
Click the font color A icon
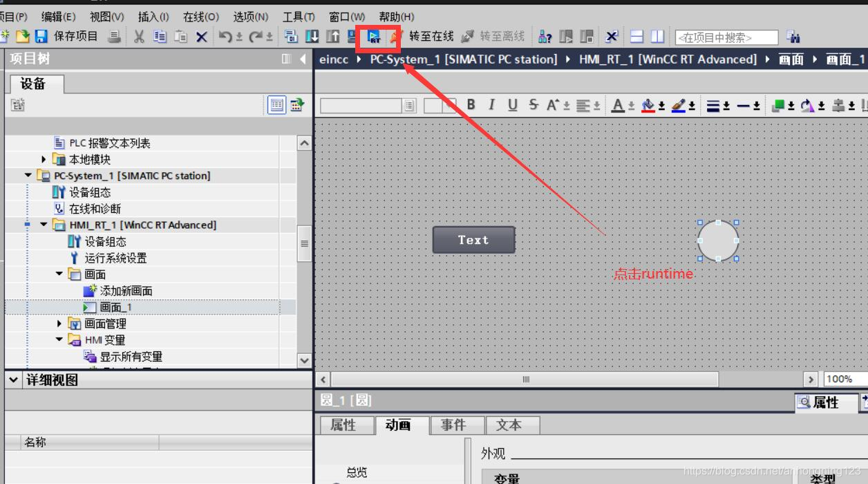point(618,105)
